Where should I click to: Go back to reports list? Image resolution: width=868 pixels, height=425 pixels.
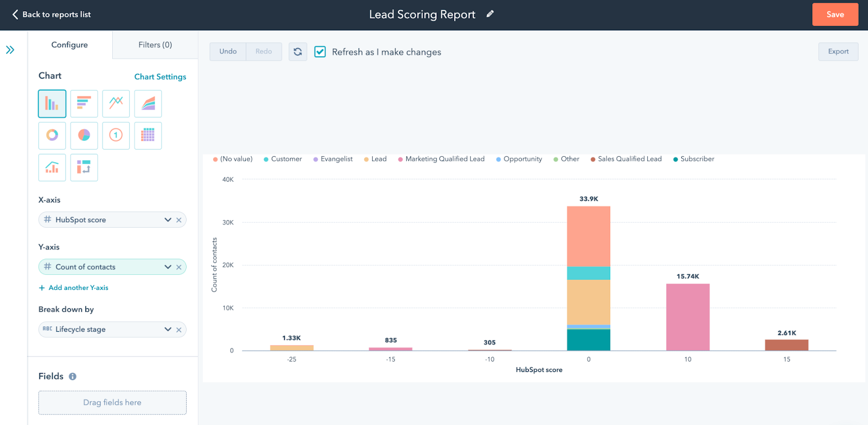[x=56, y=15]
